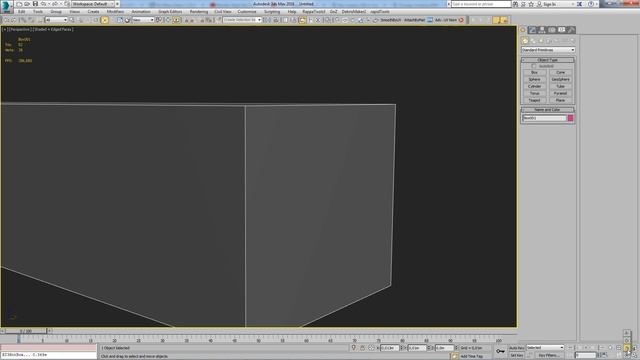Click the AttachBuffer toolbar button
The width and height of the screenshot is (640, 360).
(414, 20)
